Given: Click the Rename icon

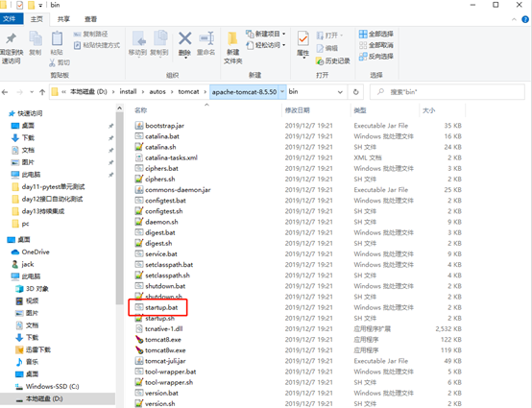Looking at the screenshot, I should click(206, 38).
